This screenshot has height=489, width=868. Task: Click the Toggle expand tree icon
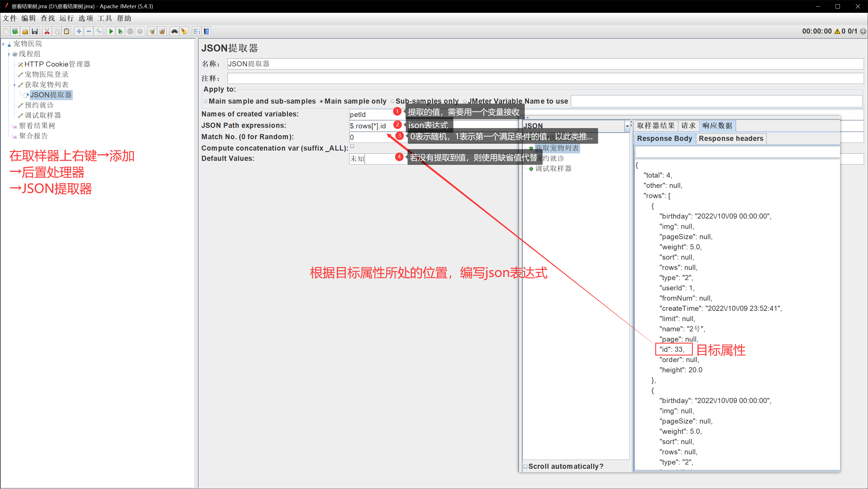point(98,31)
